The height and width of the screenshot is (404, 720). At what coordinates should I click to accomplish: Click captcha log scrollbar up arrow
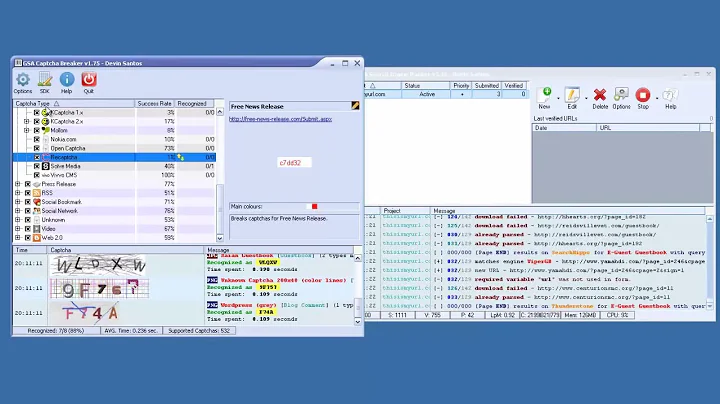(358, 258)
